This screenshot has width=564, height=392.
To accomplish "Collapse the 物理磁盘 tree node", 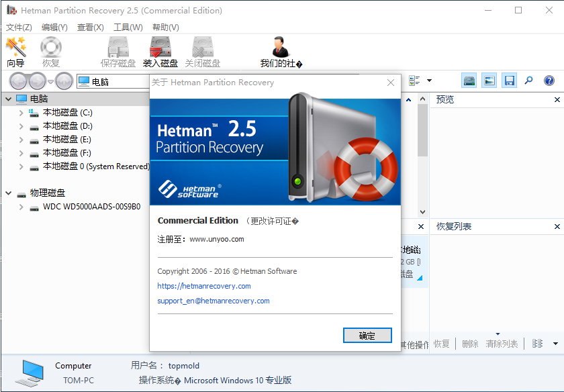I will tap(8, 193).
